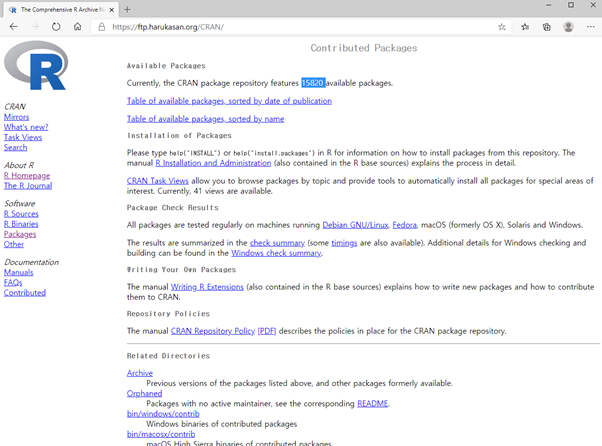This screenshot has width=602, height=446.
Task: Open the Archive directory link
Action: 140,373
